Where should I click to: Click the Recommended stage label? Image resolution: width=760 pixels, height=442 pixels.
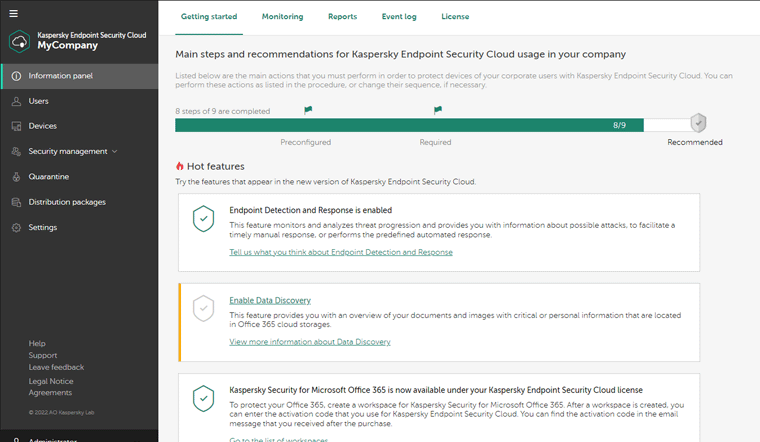point(695,142)
